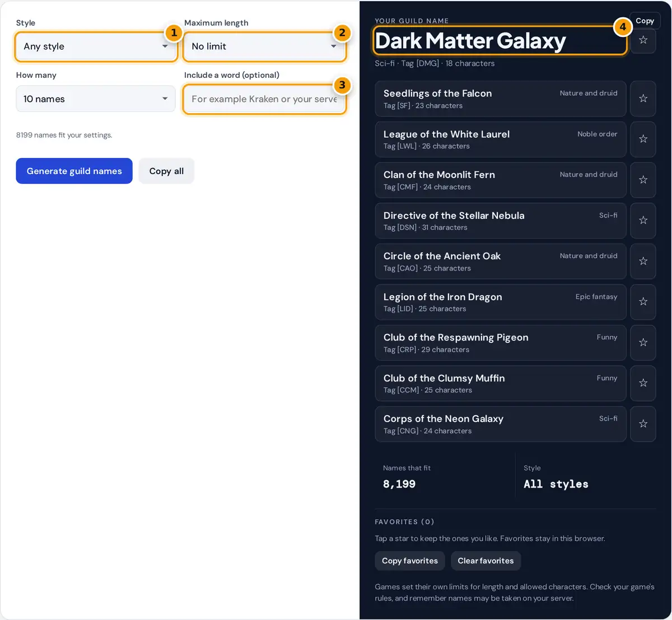Copy the Dark Matter Galaxy name
The width and height of the screenshot is (672, 620).
click(645, 21)
